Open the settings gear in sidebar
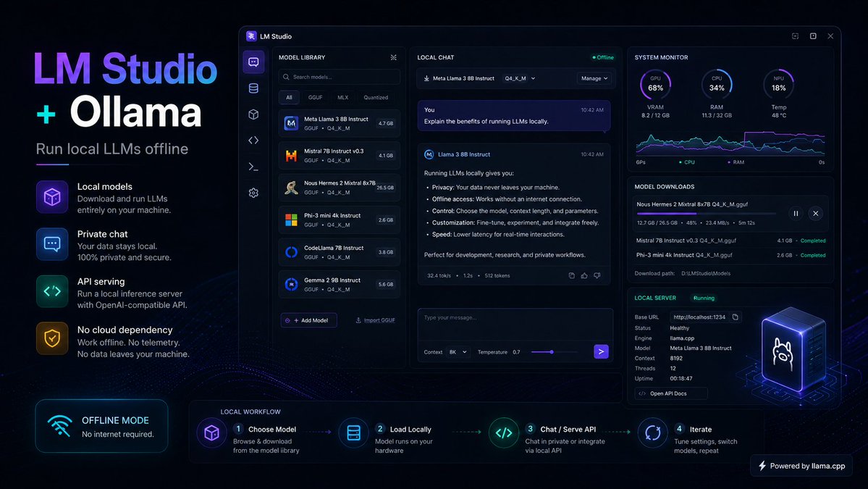The image size is (868, 489). pos(253,193)
